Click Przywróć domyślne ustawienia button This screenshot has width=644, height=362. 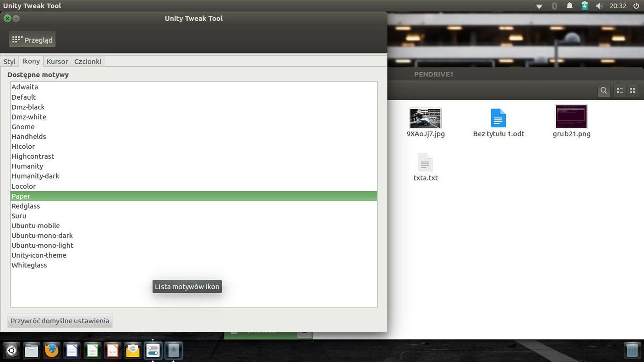pyautogui.click(x=60, y=321)
